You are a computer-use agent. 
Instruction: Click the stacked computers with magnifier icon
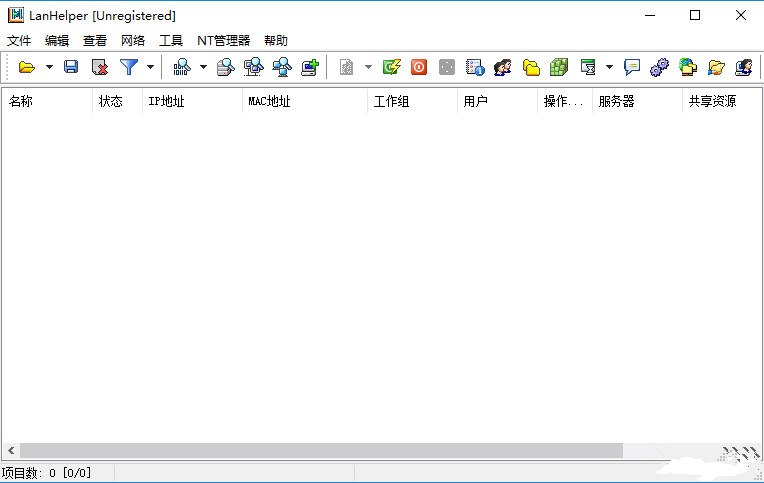point(253,67)
